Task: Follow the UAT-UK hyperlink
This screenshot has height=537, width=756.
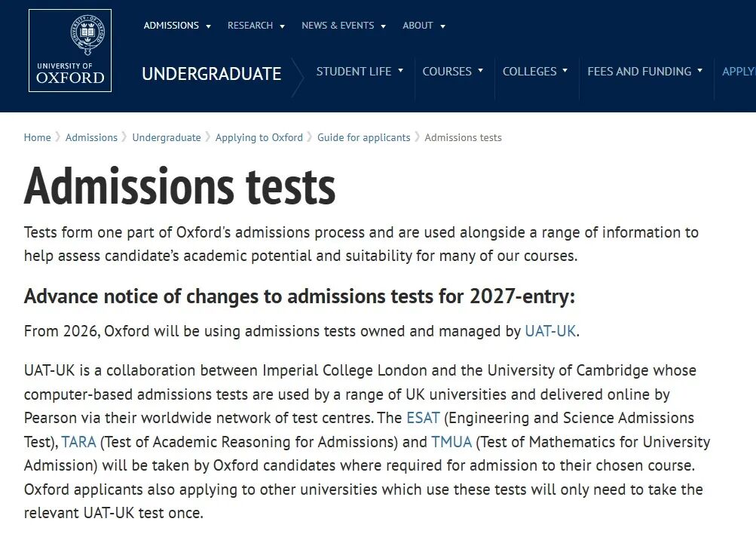Action: (550, 331)
